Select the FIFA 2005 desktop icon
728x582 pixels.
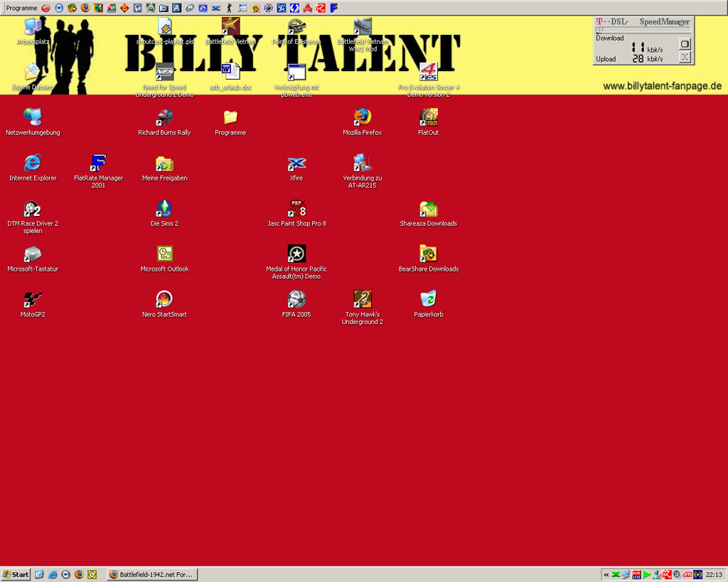coord(296,299)
